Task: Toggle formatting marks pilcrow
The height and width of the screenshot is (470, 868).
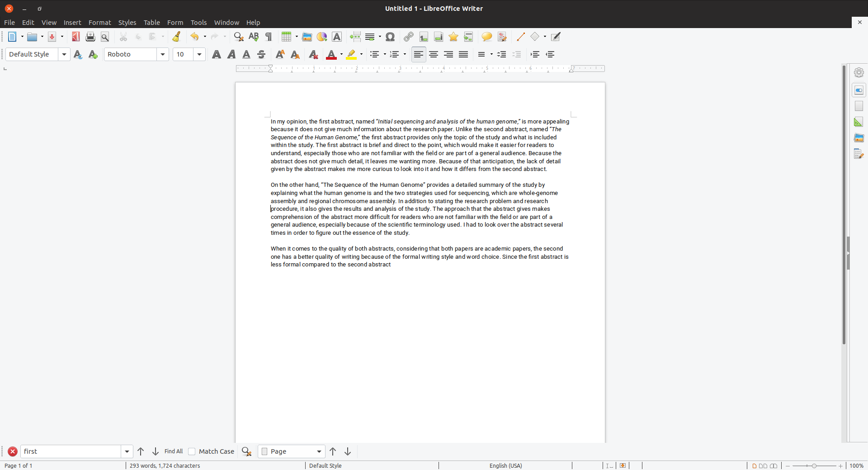Action: (x=269, y=37)
